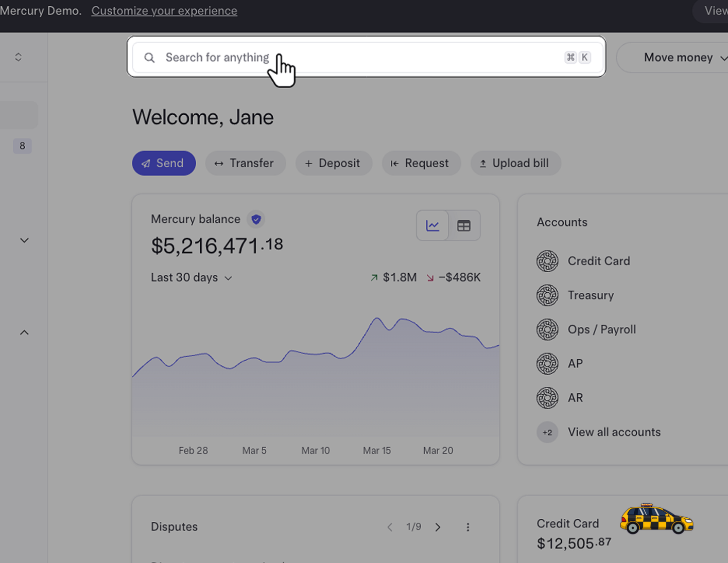Switch balance view to table

[x=464, y=225]
